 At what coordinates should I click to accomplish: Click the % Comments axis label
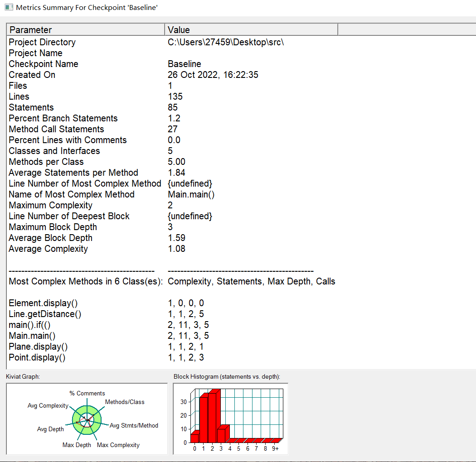click(x=87, y=394)
